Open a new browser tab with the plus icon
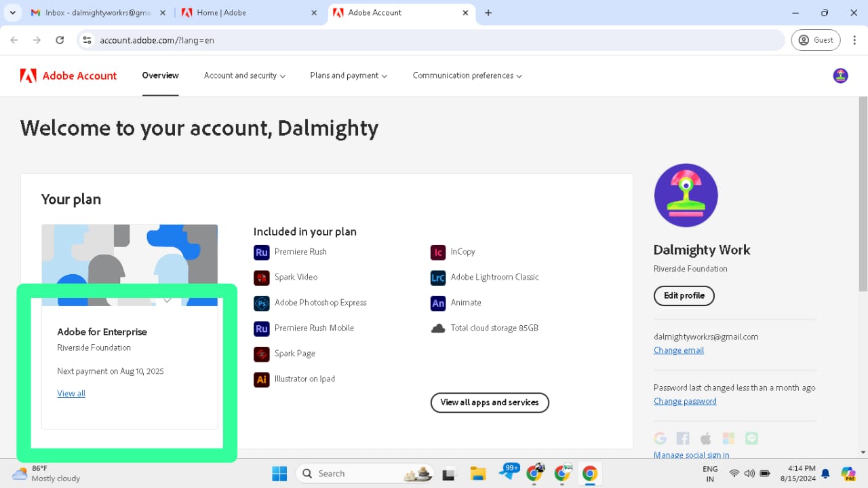 pyautogui.click(x=488, y=13)
